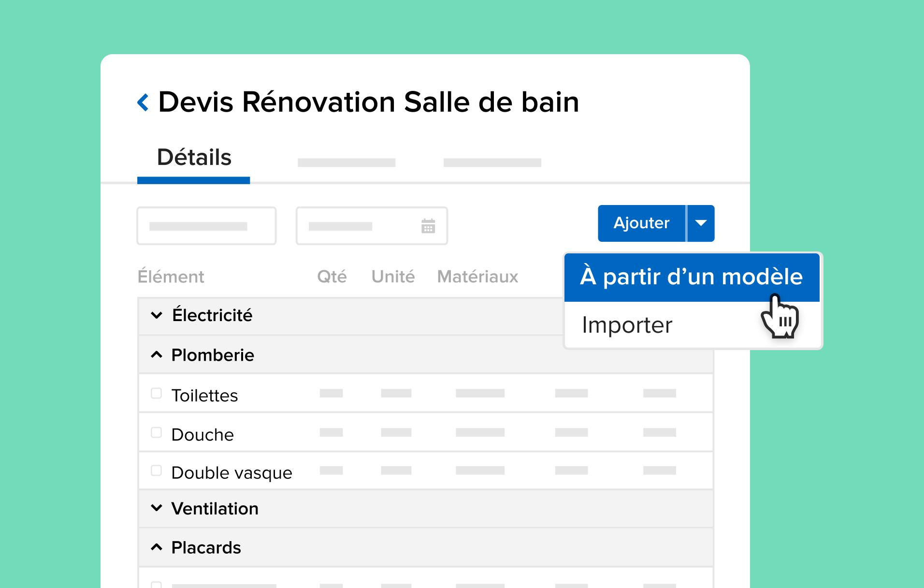Click the dropdown arrow on the Ajouter button
This screenshot has width=924, height=588.
coord(700,223)
